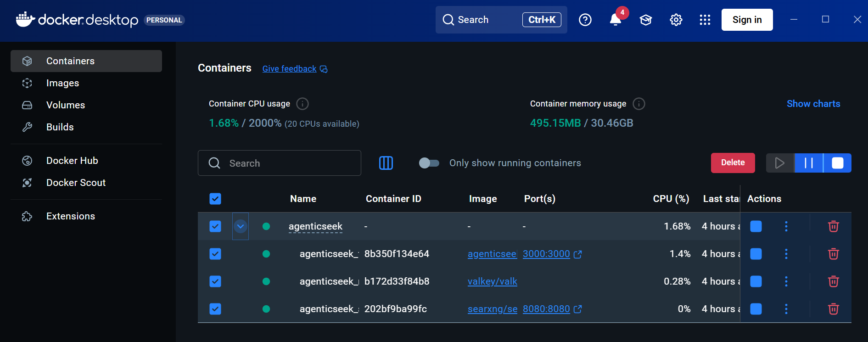The image size is (868, 342).
Task: Open the apps grid icon
Action: click(705, 20)
